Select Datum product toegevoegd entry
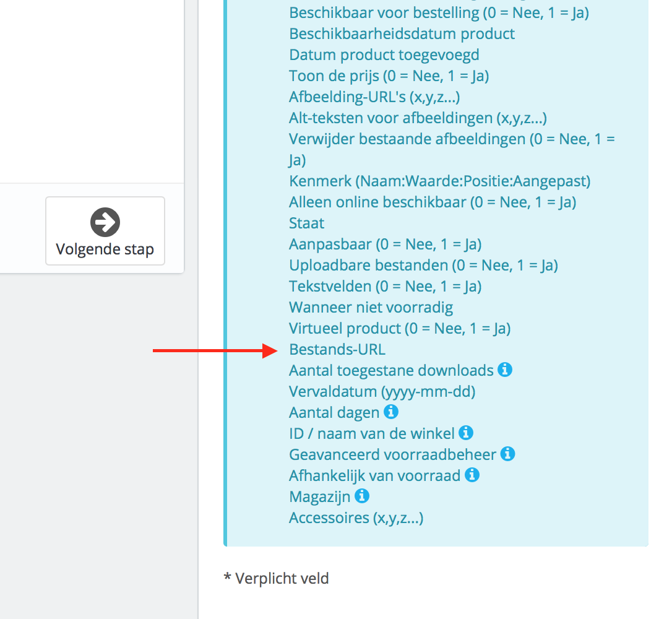 coord(384,55)
